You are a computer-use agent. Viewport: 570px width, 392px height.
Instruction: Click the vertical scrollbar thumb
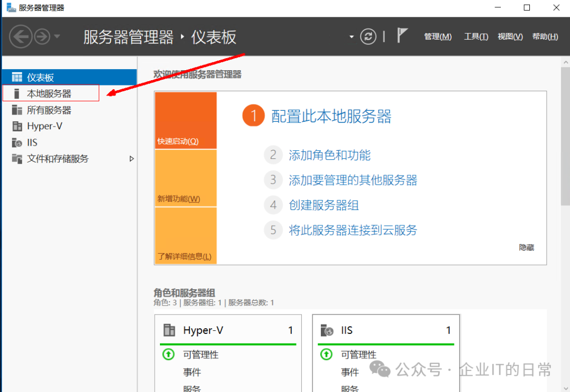coord(566,137)
